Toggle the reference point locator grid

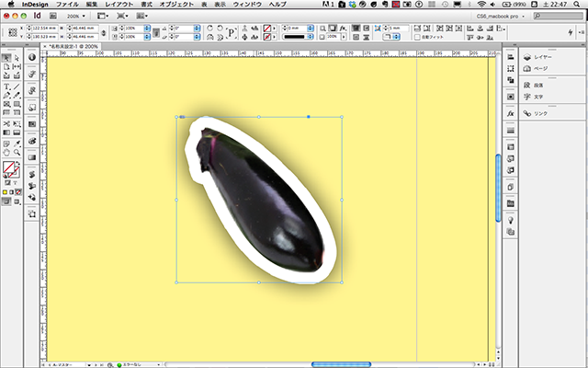13,33
